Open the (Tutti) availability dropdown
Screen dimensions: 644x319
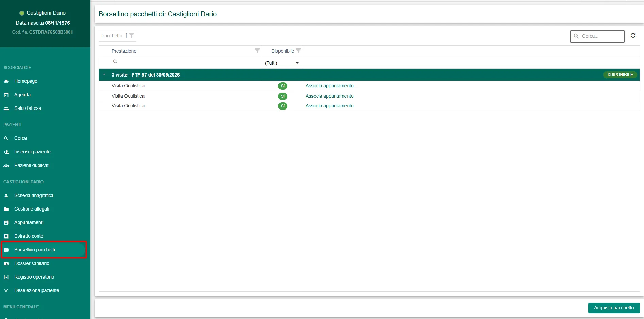(283, 63)
